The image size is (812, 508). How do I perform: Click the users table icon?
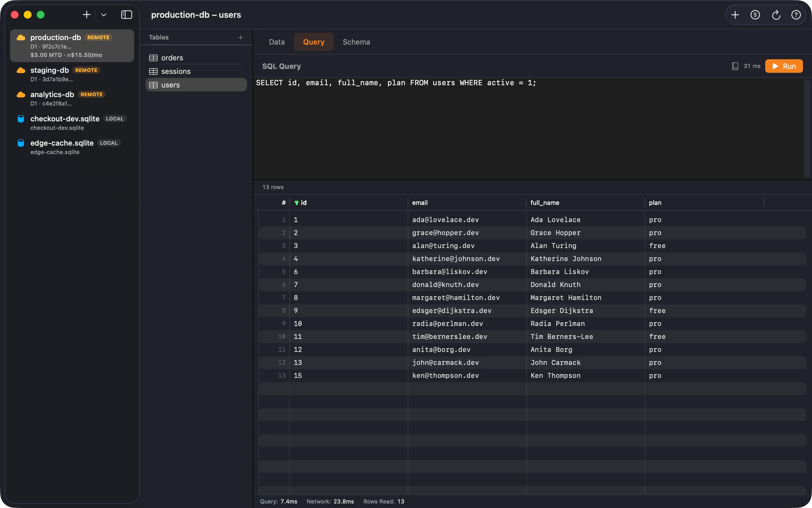coord(153,85)
